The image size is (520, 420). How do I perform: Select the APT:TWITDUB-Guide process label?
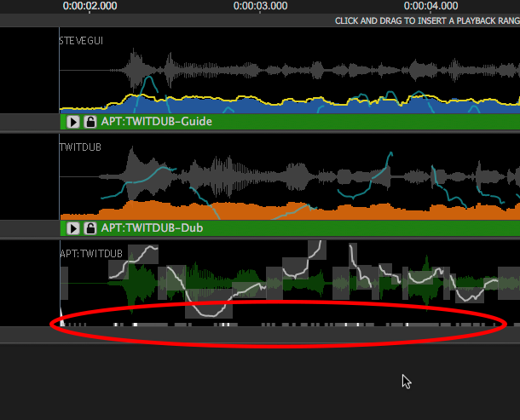tap(156, 122)
